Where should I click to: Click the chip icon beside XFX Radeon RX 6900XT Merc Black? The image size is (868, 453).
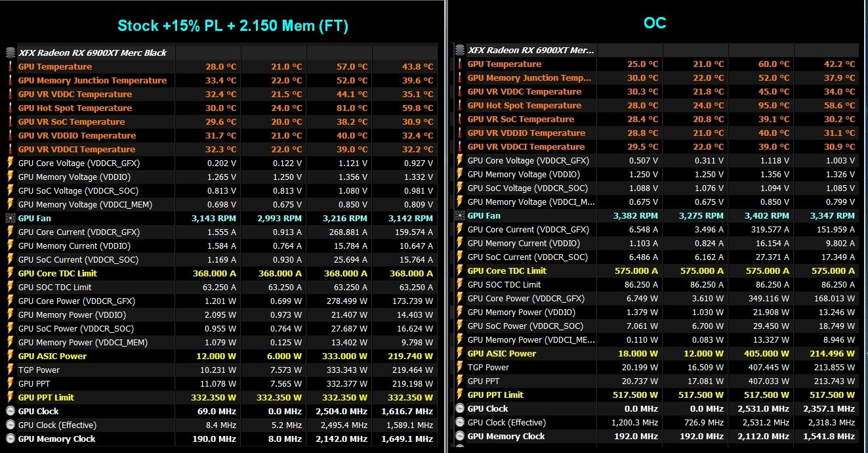click(x=10, y=53)
